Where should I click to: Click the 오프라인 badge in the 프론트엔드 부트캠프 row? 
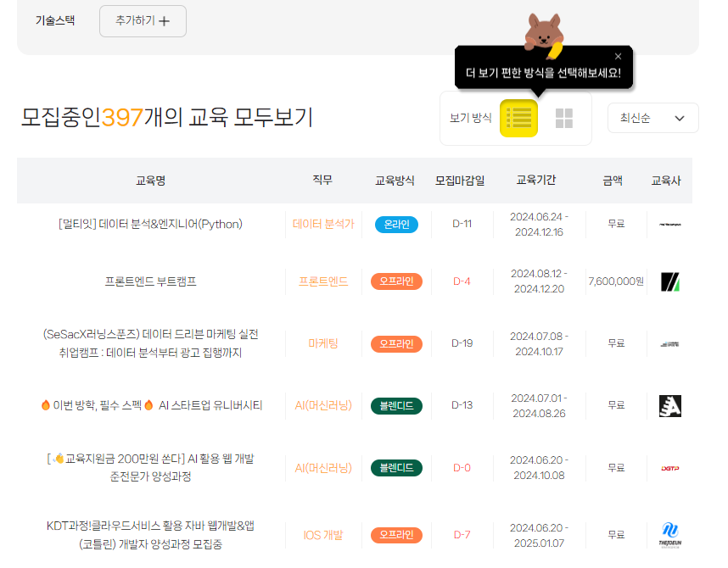[396, 281]
